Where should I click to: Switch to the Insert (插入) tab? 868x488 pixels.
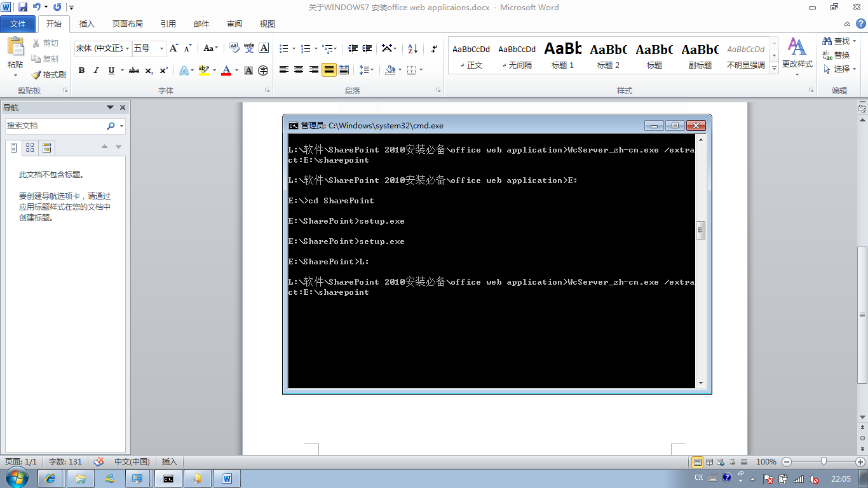(86, 24)
